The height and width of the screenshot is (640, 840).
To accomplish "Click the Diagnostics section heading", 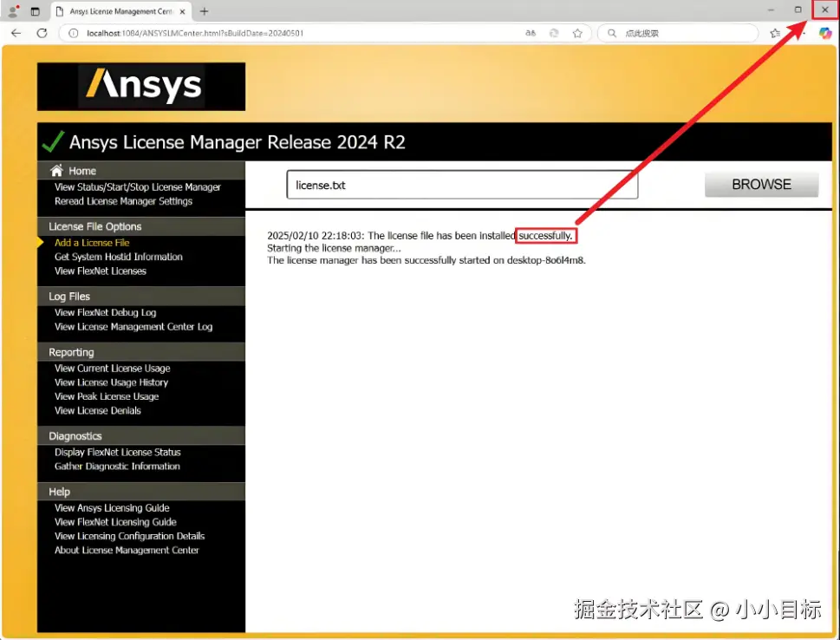I will pyautogui.click(x=75, y=436).
